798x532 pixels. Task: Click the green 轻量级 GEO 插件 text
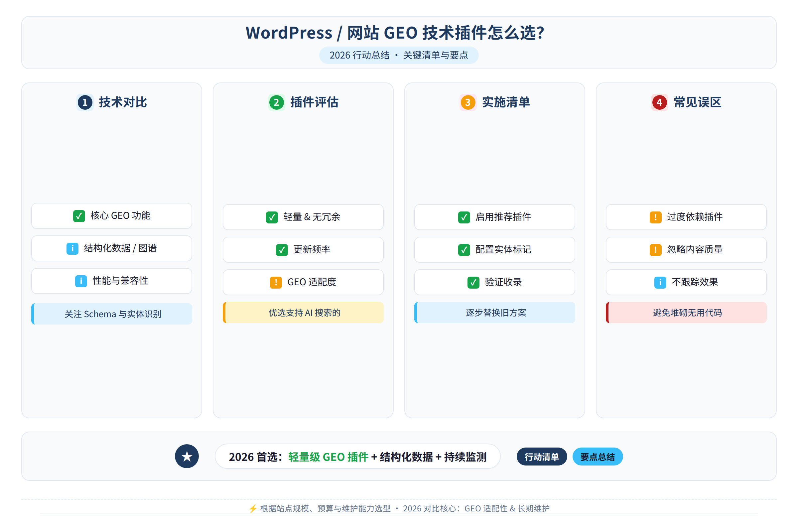[x=329, y=457]
